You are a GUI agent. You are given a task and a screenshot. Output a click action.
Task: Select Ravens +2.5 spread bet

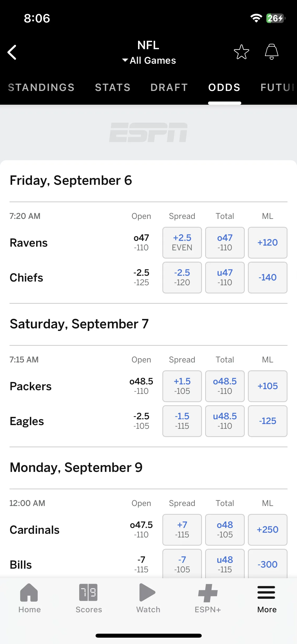pos(182,243)
